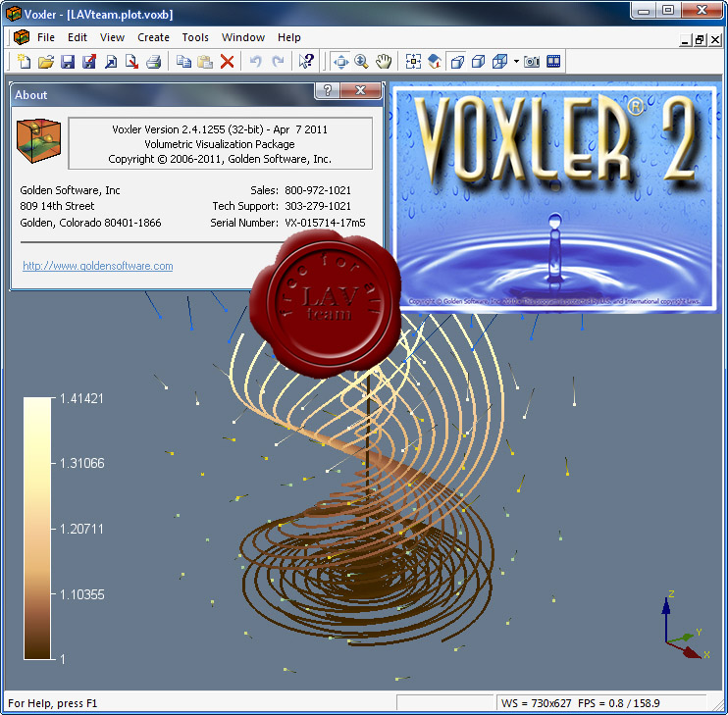This screenshot has width=728, height=715.
Task: Open the Help menu
Action: [x=288, y=37]
